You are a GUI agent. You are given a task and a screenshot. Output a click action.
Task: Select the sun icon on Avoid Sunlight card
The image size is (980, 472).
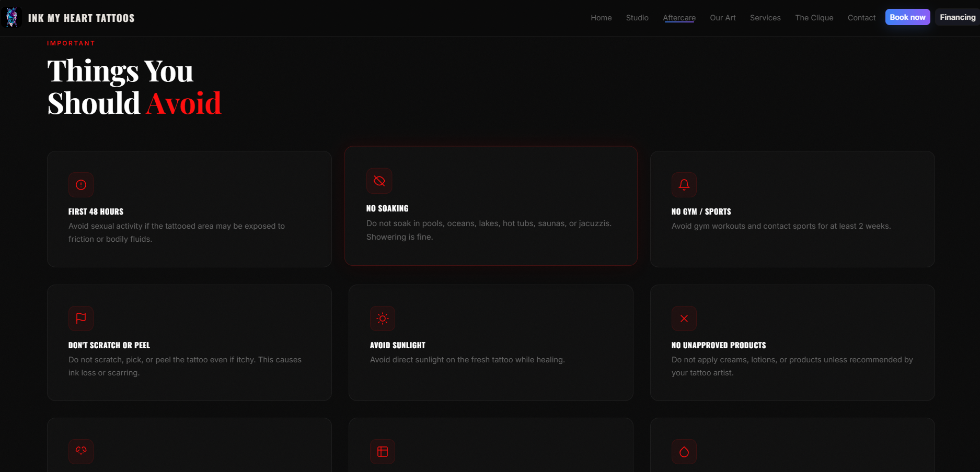[x=383, y=318]
